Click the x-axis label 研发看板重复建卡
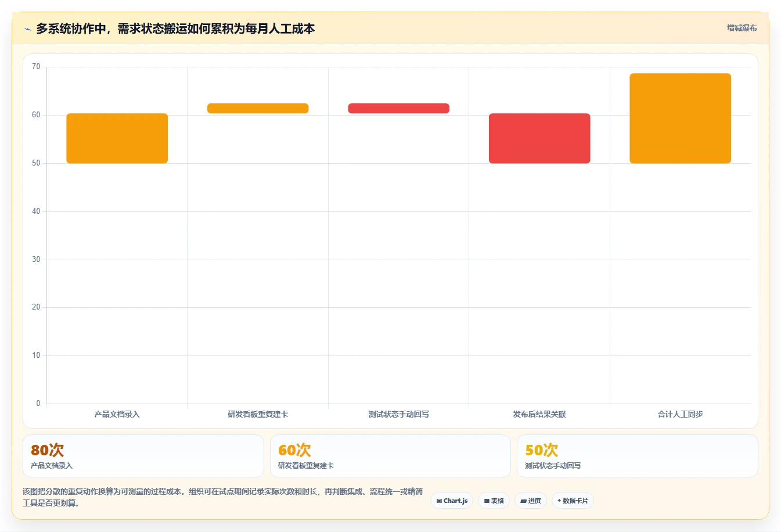Screen dimensions: 781x532 [258, 414]
